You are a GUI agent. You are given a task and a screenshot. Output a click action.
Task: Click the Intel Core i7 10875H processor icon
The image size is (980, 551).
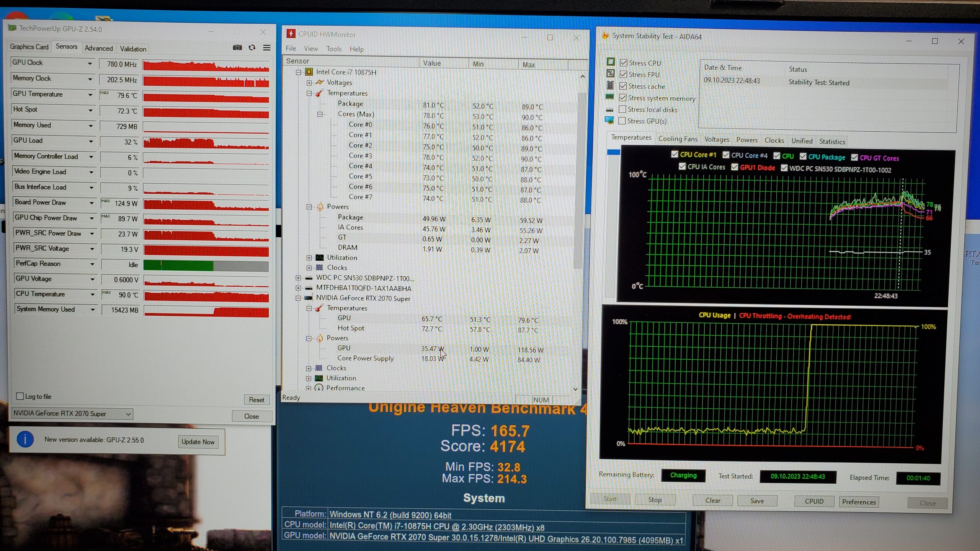(309, 72)
